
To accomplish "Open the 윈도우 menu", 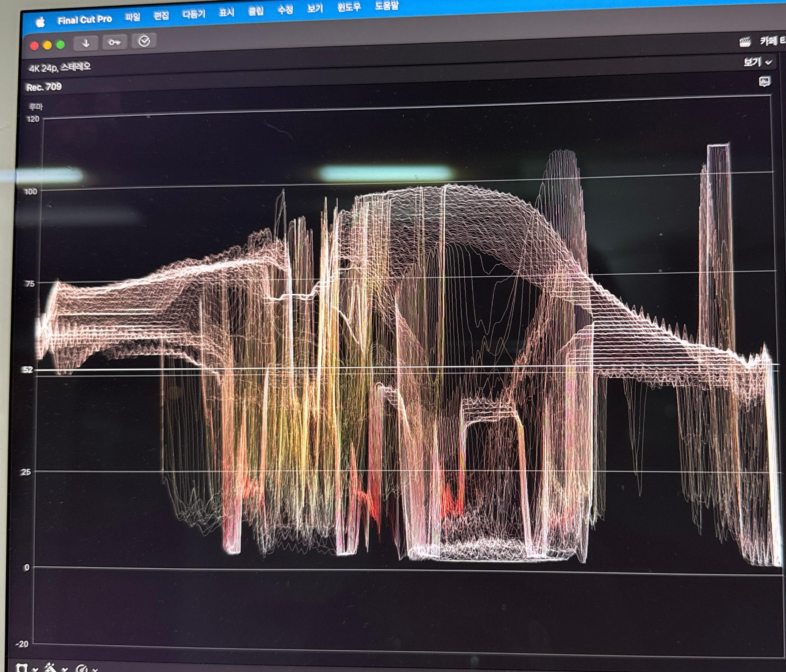I will (348, 7).
